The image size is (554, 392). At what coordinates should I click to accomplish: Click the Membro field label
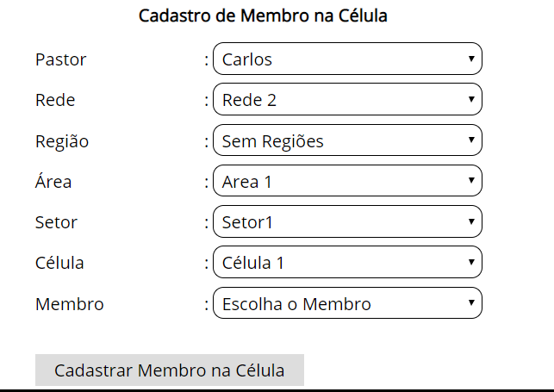tap(69, 303)
